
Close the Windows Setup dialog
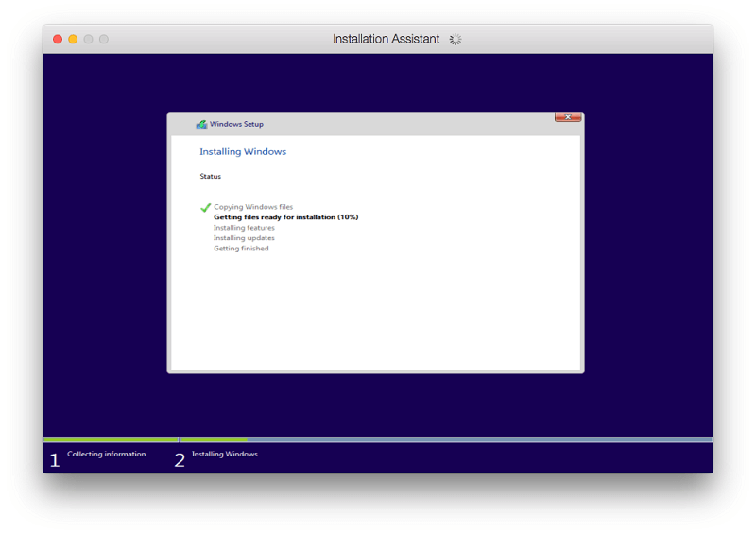pyautogui.click(x=568, y=117)
